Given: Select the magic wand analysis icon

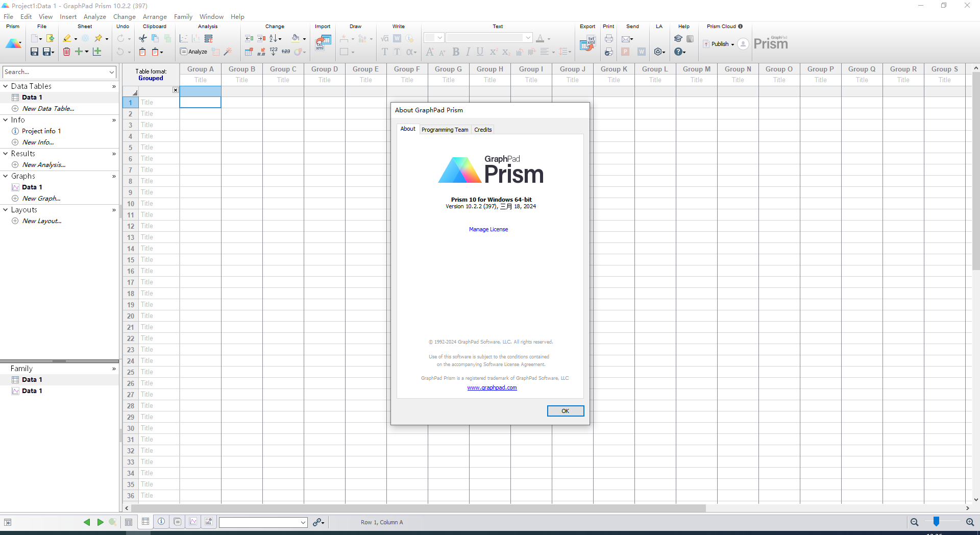Looking at the screenshot, I should click(228, 52).
